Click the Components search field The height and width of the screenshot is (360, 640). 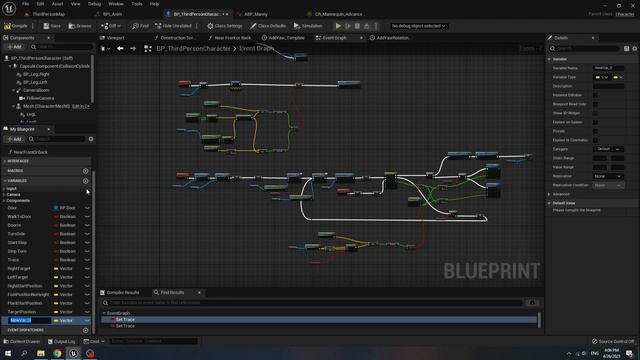click(61, 47)
